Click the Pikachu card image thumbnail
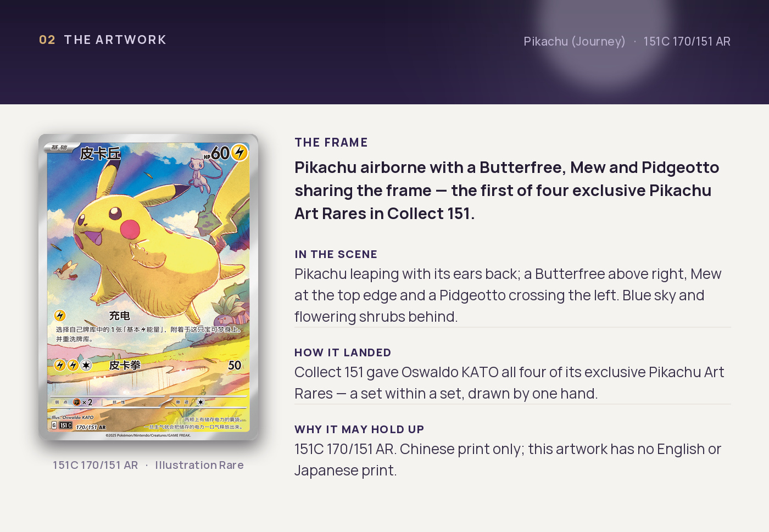769x532 pixels. 148,287
